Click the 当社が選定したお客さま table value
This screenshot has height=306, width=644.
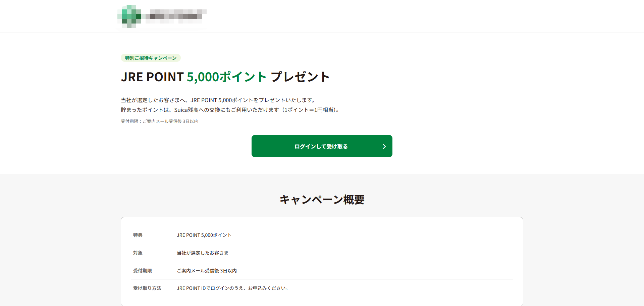(x=203, y=253)
